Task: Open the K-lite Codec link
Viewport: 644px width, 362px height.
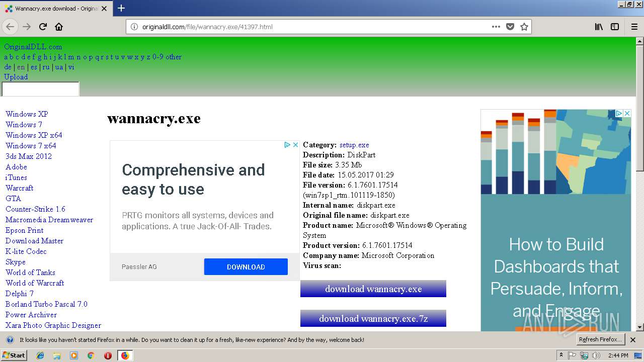Action: point(26,251)
